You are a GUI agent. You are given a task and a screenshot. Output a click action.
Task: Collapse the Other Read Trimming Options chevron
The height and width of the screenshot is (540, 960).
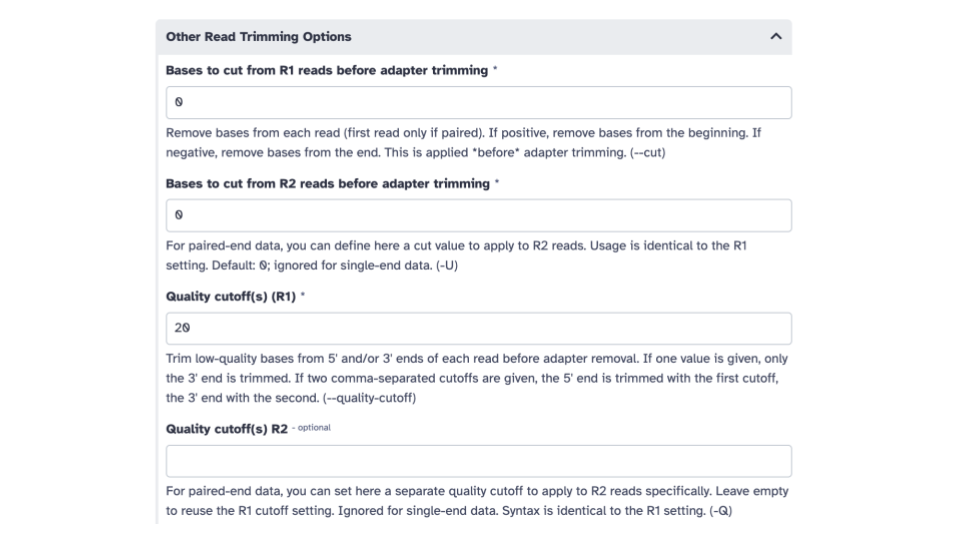point(776,37)
